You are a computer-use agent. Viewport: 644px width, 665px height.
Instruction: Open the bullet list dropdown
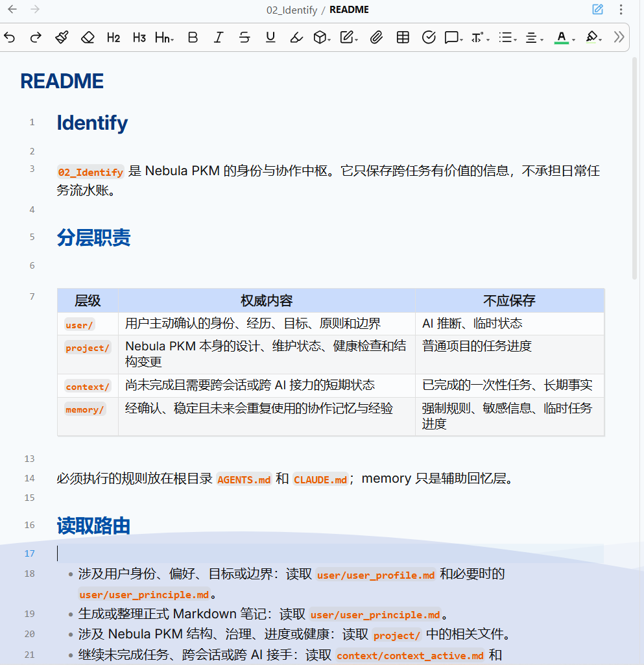click(x=508, y=38)
